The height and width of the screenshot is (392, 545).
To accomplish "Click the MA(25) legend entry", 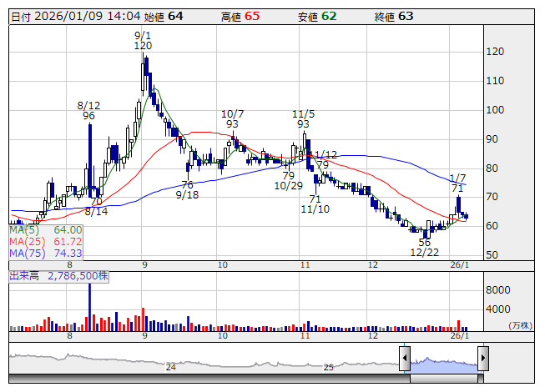I will (46, 241).
